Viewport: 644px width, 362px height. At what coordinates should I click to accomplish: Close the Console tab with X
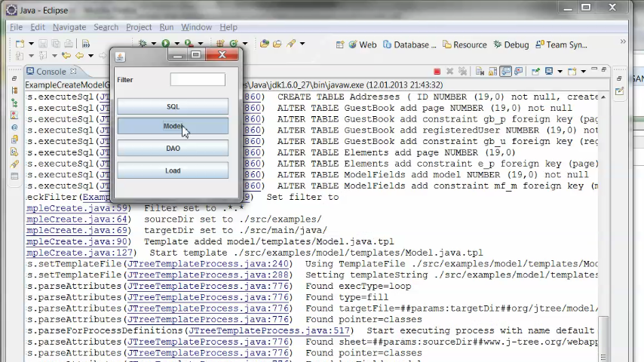pos(73,71)
